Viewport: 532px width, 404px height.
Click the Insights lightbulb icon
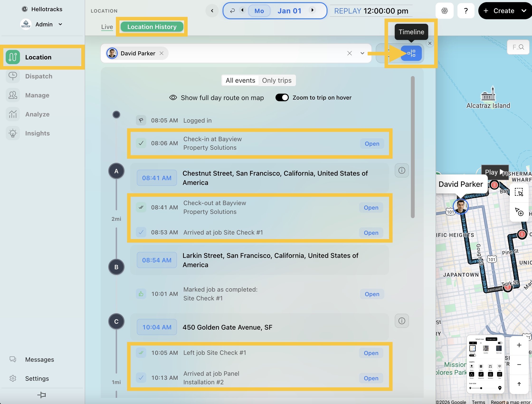(13, 133)
